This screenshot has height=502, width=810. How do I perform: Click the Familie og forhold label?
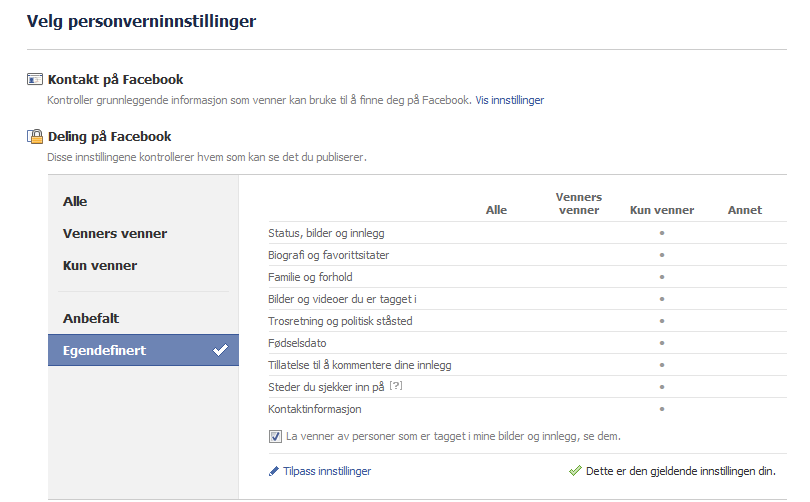point(310,277)
